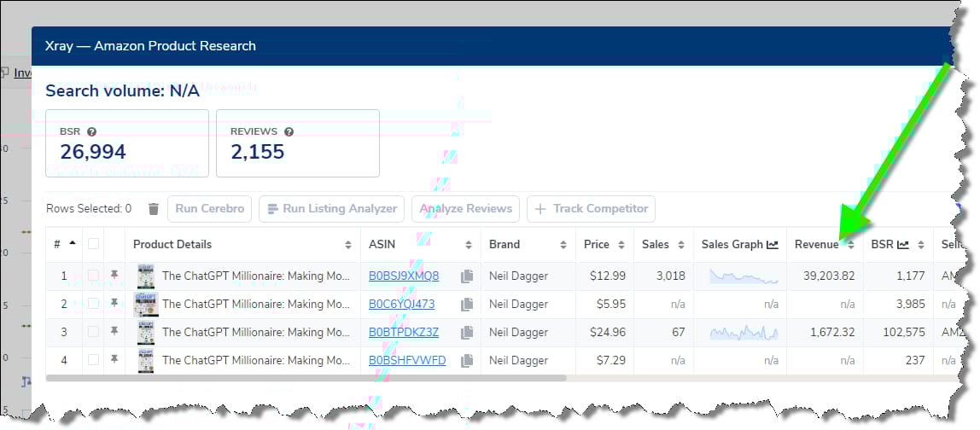Open row 2 product cover thumbnail
Screen dimensions: 980x430
pos(146,305)
